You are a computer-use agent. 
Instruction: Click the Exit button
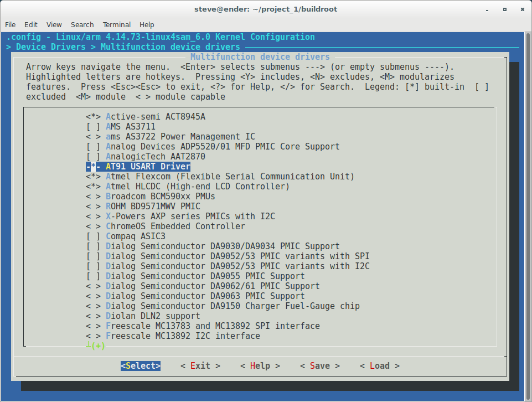tap(200, 366)
